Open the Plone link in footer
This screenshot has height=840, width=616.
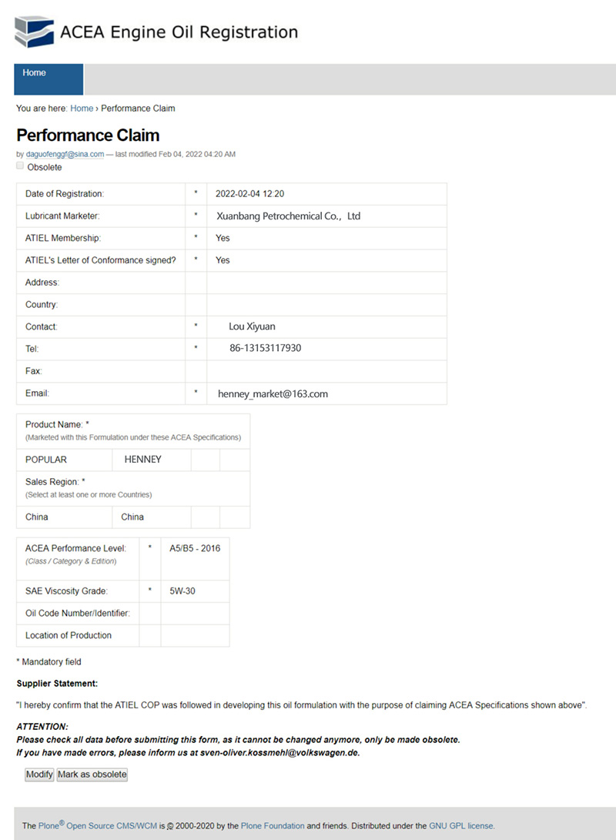click(49, 825)
